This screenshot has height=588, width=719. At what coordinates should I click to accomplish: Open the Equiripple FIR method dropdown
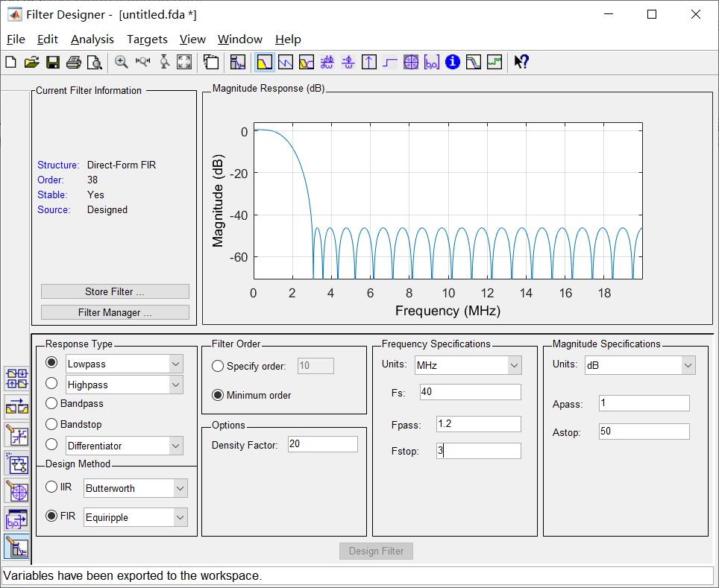[x=180, y=517]
